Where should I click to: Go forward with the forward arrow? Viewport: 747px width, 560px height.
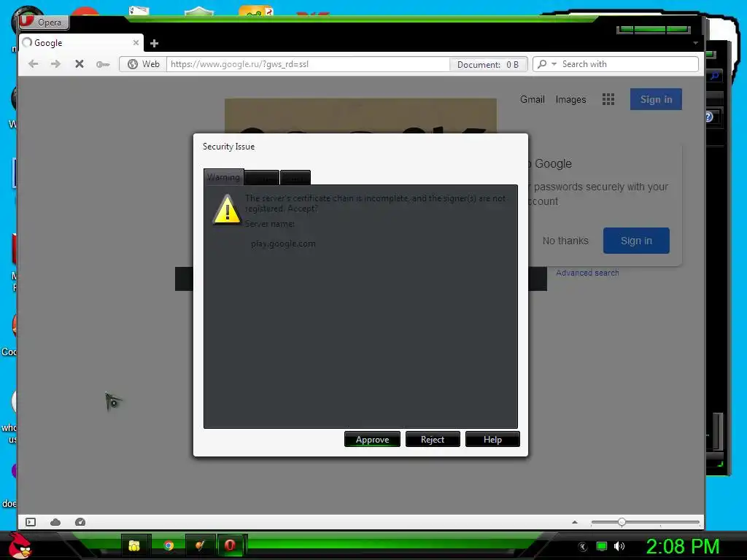[x=55, y=64]
